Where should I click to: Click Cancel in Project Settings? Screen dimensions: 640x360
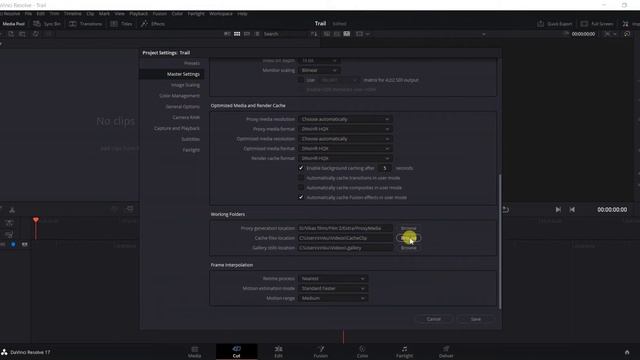pos(433,319)
